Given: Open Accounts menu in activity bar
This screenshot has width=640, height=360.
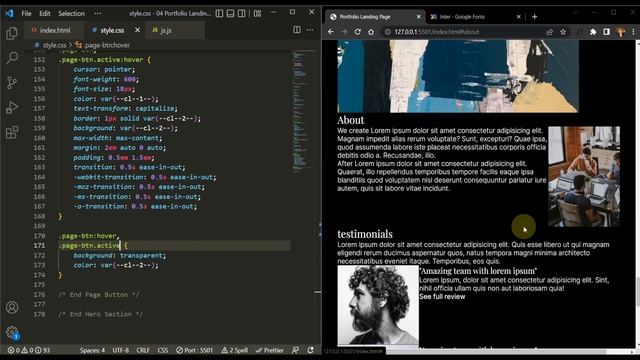Looking at the screenshot, I should (12, 307).
